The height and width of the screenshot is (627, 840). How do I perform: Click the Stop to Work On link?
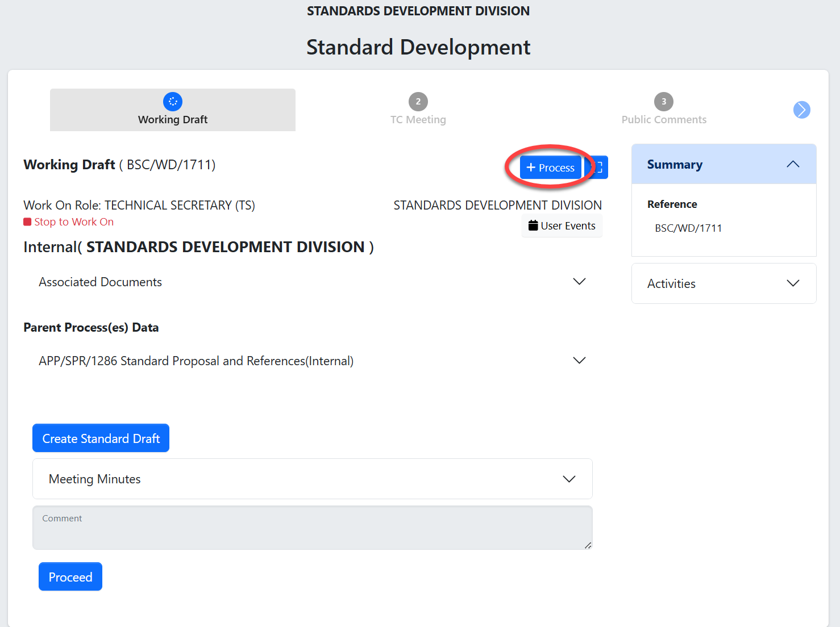74,222
